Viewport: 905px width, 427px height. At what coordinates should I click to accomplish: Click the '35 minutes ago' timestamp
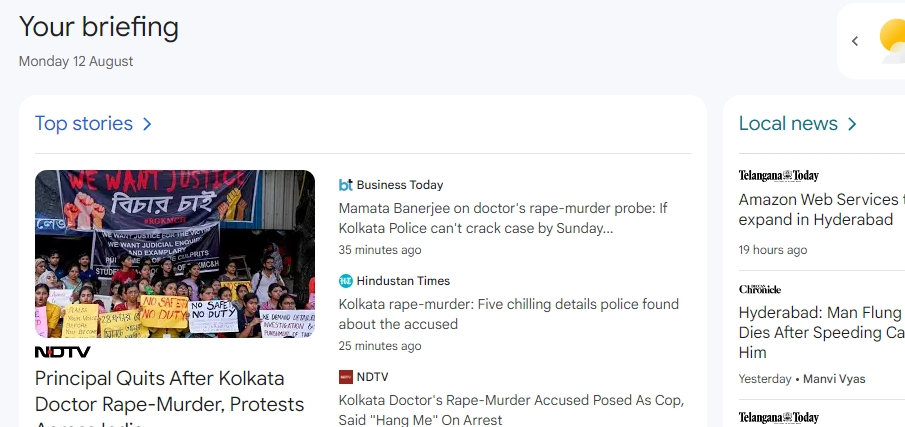point(380,250)
